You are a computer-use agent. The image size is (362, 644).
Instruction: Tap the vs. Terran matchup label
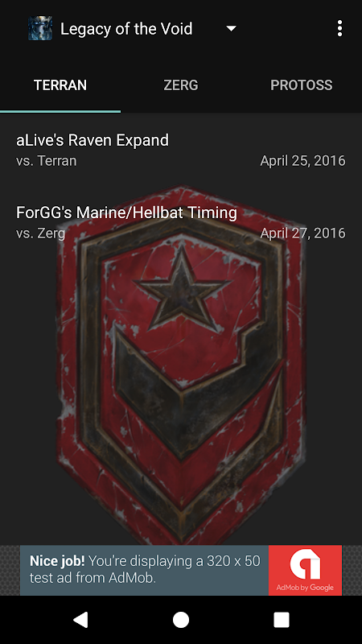tap(47, 160)
